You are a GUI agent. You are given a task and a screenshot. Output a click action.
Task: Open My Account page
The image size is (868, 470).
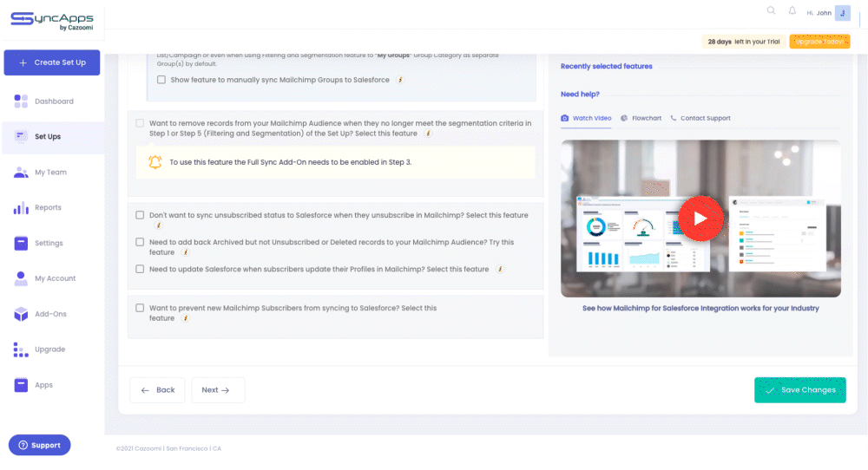pos(55,278)
